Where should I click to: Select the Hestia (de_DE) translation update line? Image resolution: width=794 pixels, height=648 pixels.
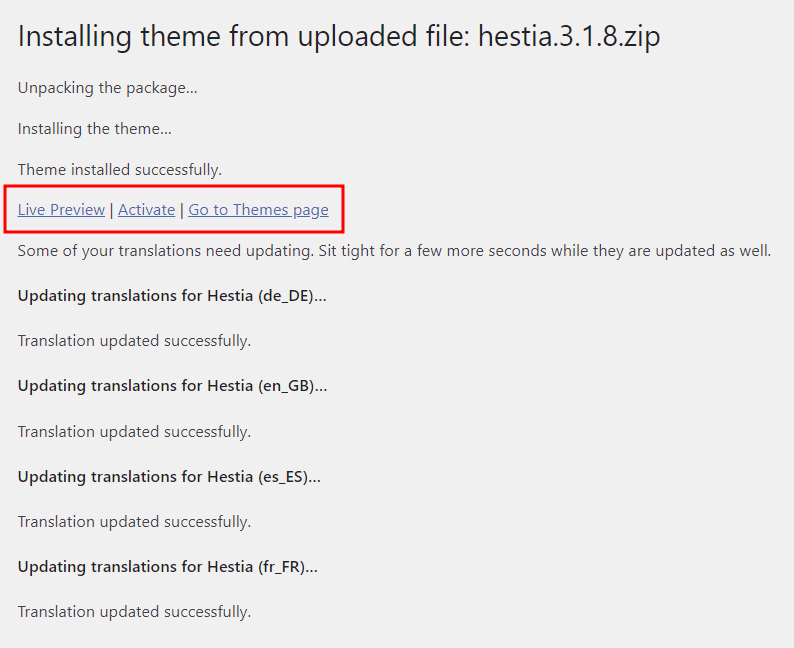point(172,296)
